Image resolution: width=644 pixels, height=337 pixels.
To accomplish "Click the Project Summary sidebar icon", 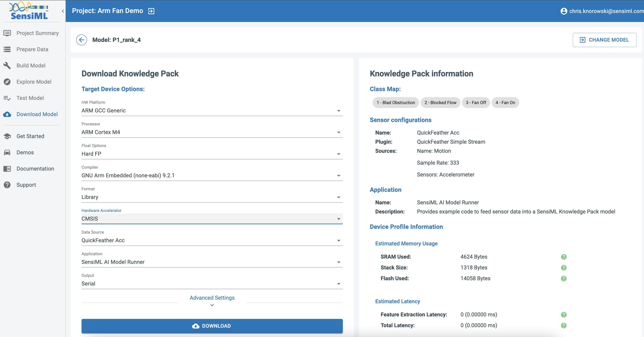I will point(7,33).
